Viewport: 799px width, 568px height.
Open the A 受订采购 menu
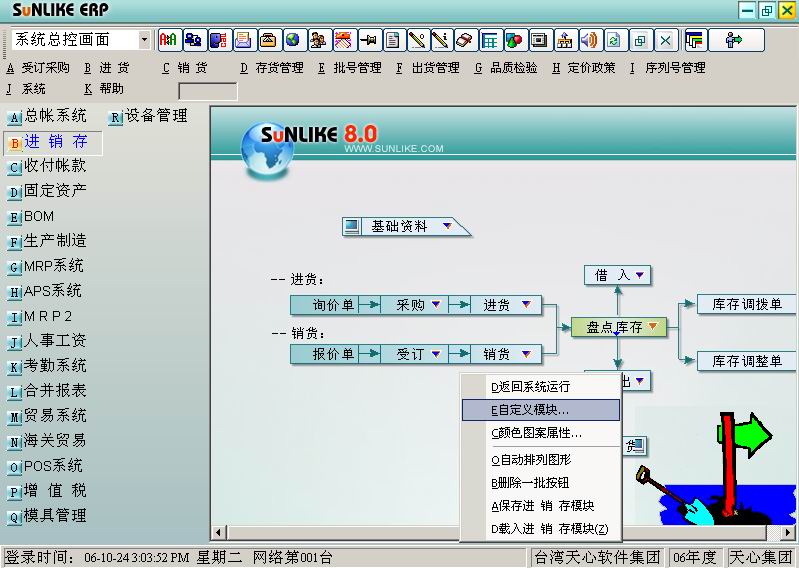pyautogui.click(x=38, y=68)
